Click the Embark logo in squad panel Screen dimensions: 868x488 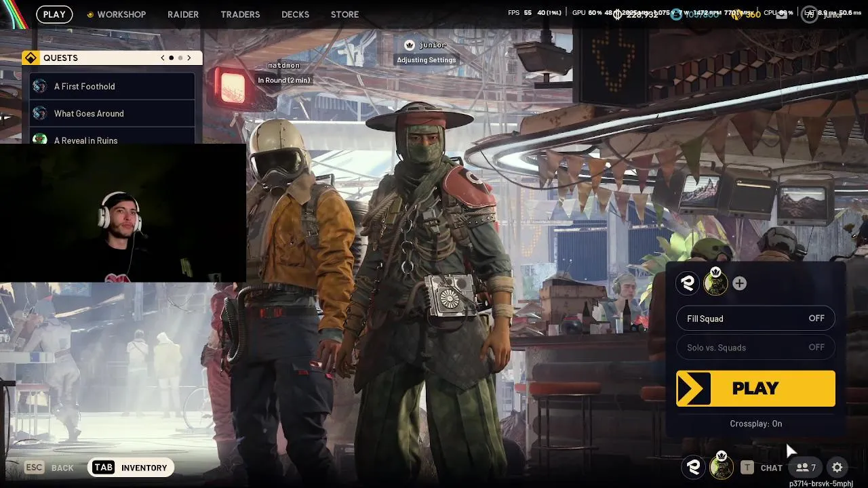coord(688,283)
